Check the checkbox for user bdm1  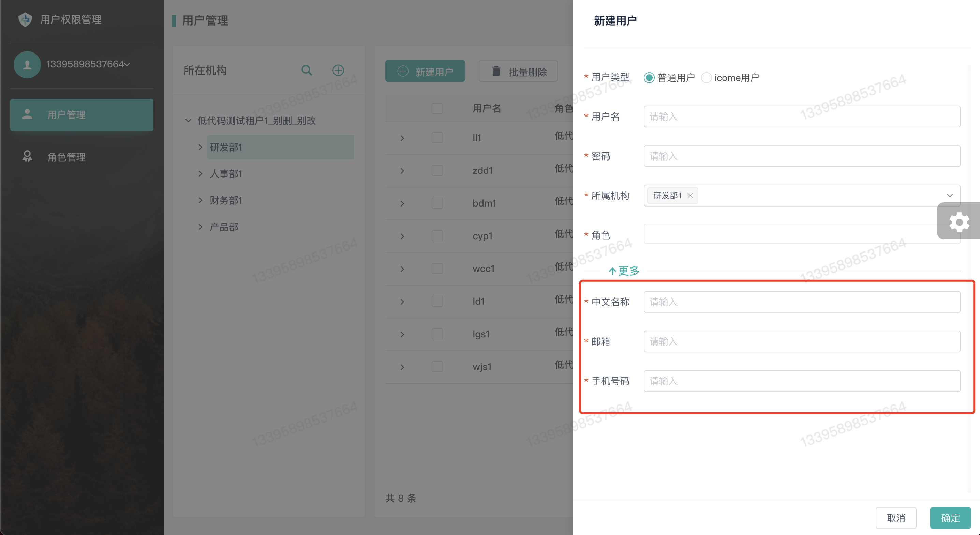(437, 203)
